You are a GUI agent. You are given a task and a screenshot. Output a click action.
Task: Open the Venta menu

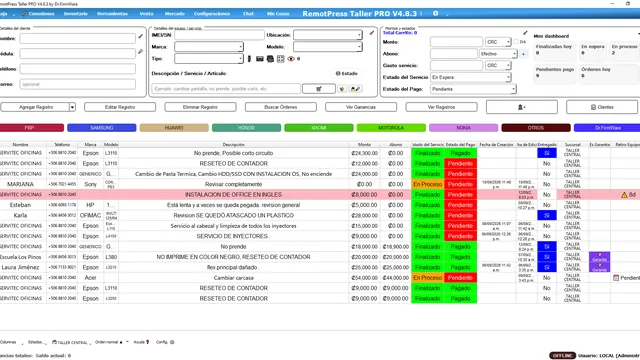(x=147, y=13)
